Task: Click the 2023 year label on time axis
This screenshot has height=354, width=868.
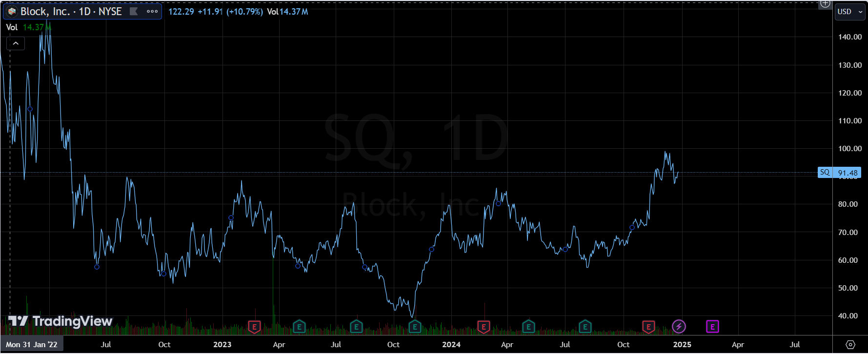Action: 222,344
